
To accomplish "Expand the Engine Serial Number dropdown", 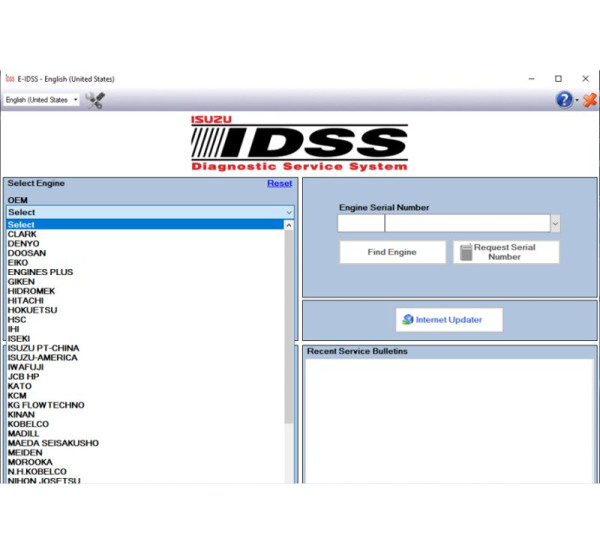I will (x=555, y=224).
